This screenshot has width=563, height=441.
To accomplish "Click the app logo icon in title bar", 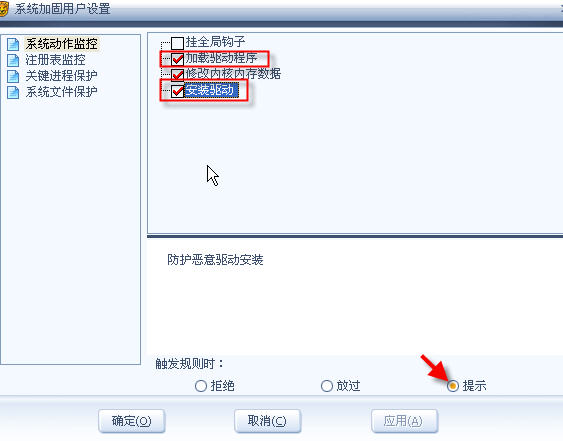I will 3,9.
